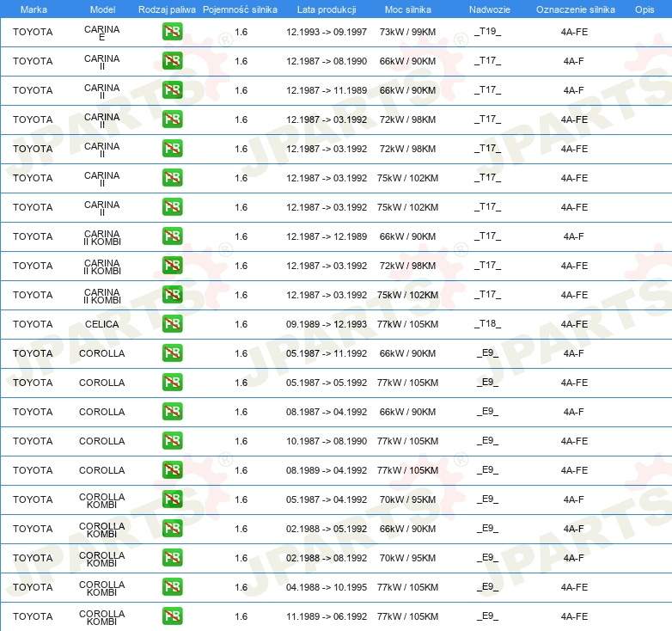Select date range 08.1987 -> 04.1992
The image size is (672, 631).
327,412
